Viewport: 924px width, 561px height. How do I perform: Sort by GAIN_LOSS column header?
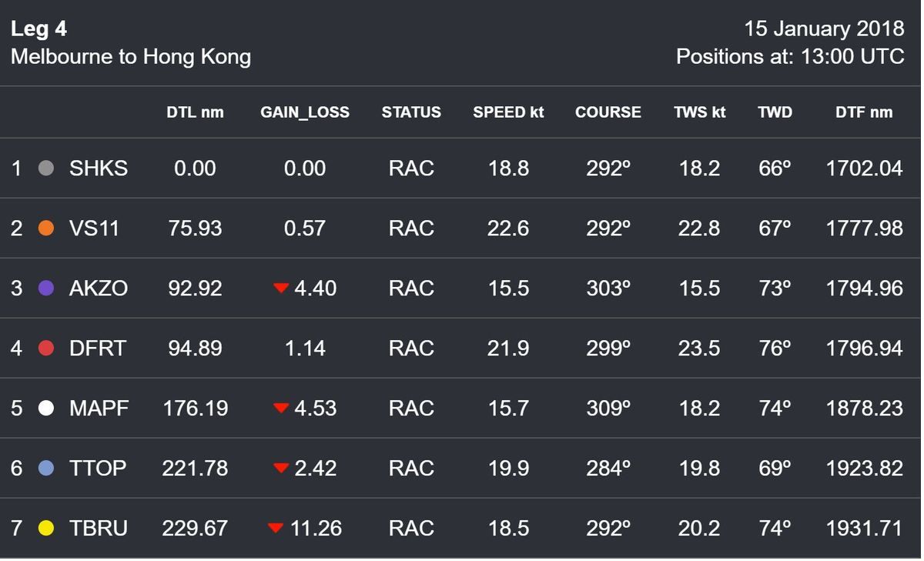pos(305,112)
